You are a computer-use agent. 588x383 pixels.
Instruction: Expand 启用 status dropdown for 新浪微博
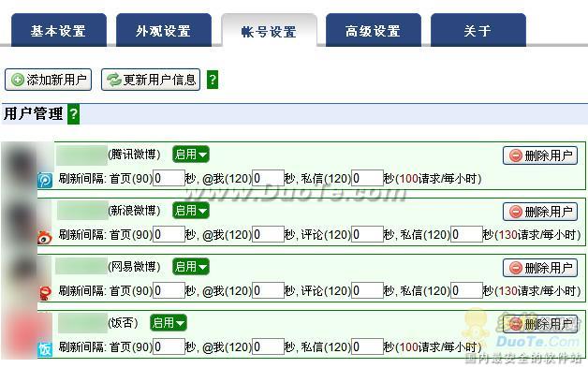pyautogui.click(x=190, y=211)
